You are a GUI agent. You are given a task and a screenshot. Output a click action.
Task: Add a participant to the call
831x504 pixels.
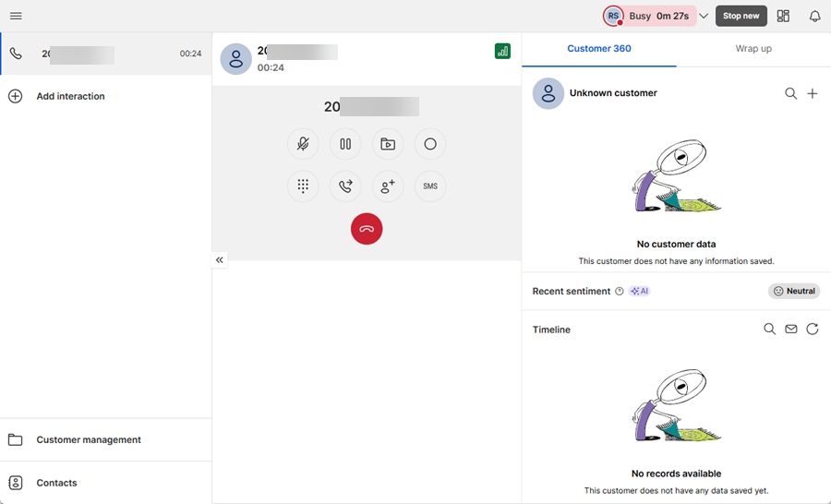click(388, 186)
